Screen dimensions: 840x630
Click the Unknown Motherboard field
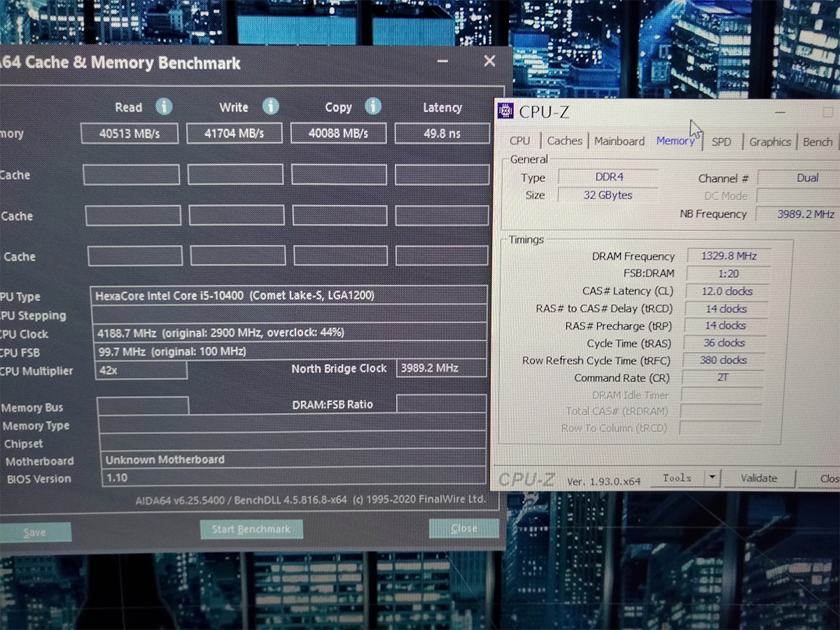293,460
